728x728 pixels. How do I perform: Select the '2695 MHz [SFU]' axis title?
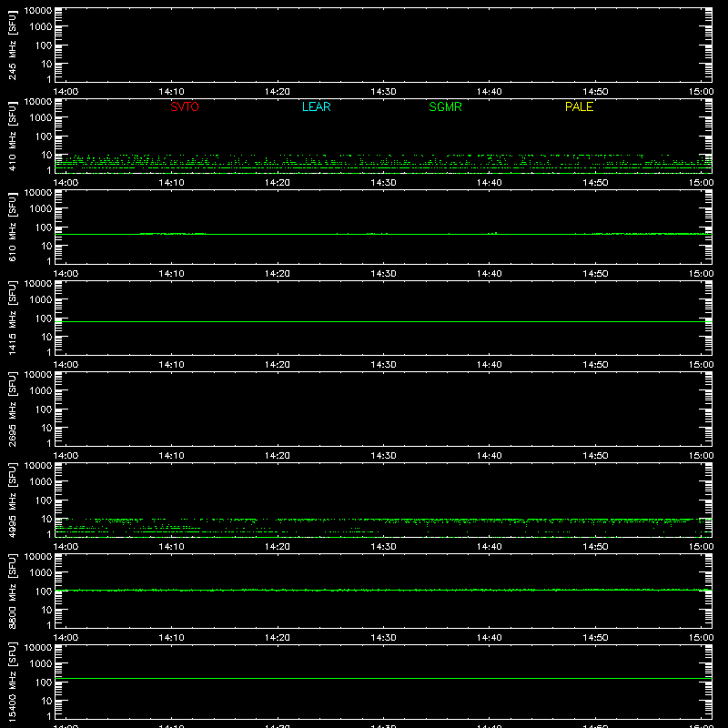click(x=13, y=409)
